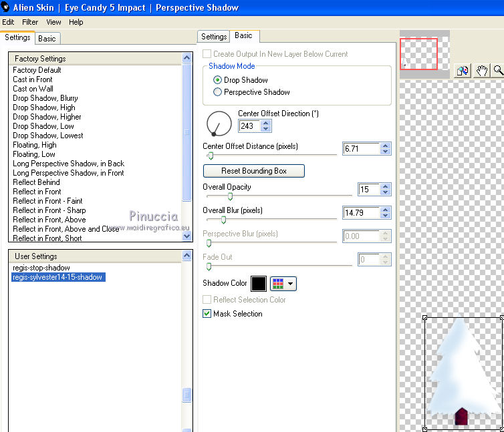Select Drop Shadow, Low preset
Viewport: 504px width, 432px height.
click(x=43, y=126)
